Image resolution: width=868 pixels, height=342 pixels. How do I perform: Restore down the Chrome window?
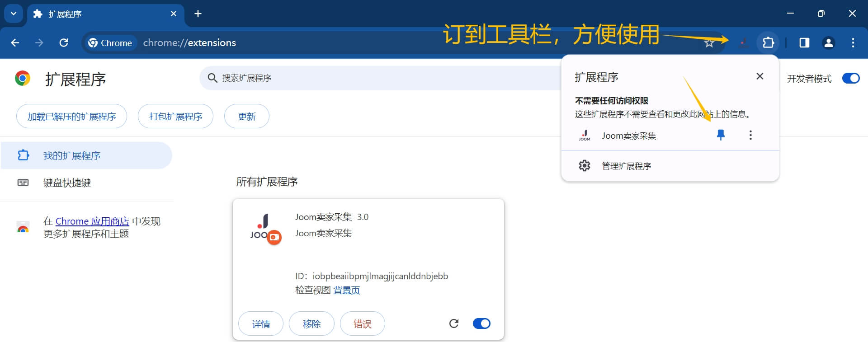pyautogui.click(x=821, y=14)
